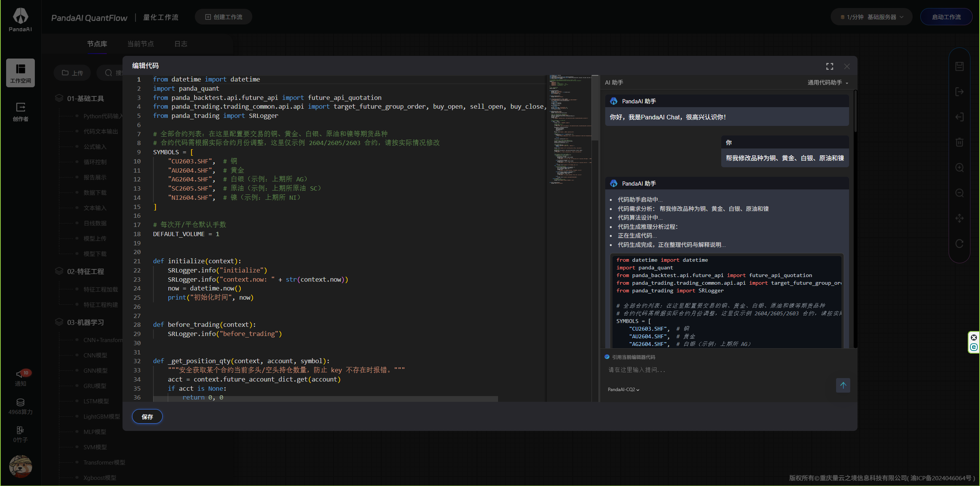Click the save workflow icon in right toolbar
Image resolution: width=980 pixels, height=486 pixels.
pyautogui.click(x=959, y=66)
